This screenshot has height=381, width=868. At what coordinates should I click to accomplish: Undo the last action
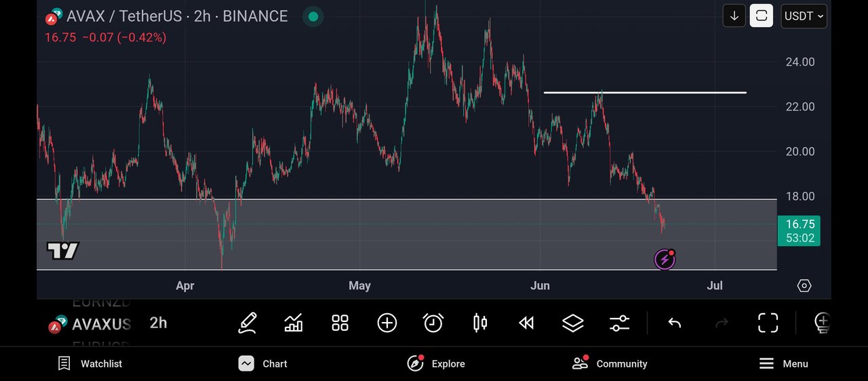[675, 323]
